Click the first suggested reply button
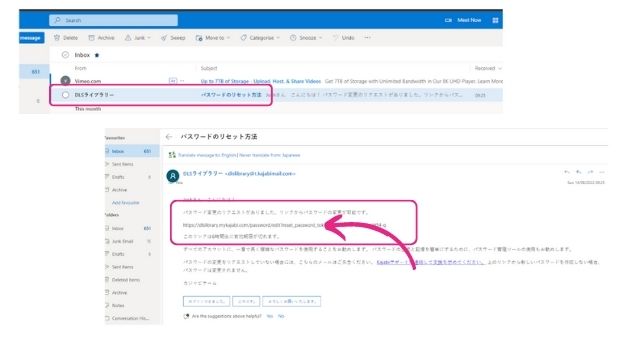Image resolution: width=640 pixels, height=360 pixels. pyautogui.click(x=206, y=301)
